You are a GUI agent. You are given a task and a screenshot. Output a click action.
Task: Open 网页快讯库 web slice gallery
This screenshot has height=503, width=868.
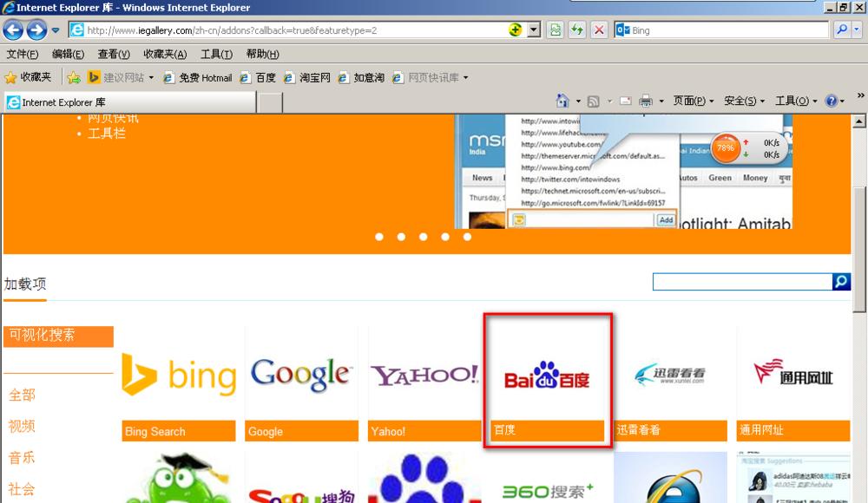point(425,77)
